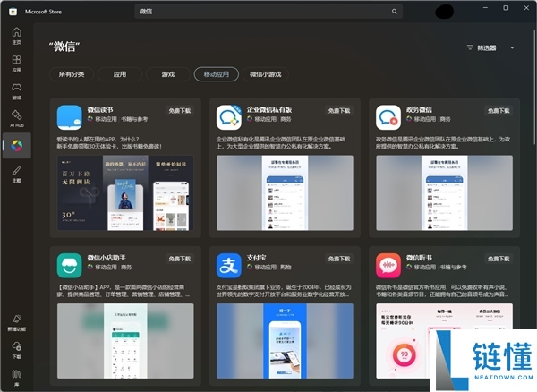Open the user account avatar in title bar
Viewport: 537px width, 392px height.
pos(444,12)
